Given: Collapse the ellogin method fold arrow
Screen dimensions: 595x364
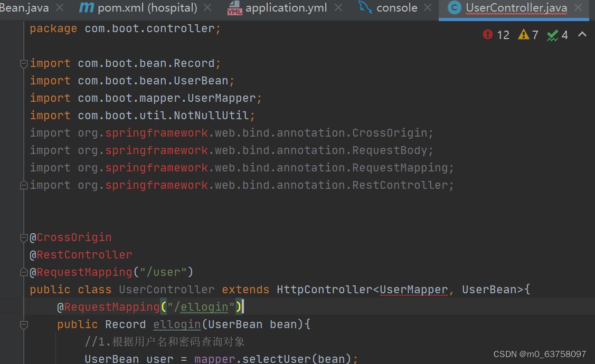Looking at the screenshot, I should pos(23,325).
